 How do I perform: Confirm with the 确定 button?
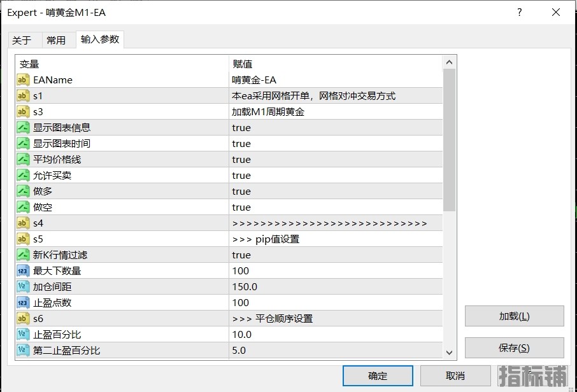(378, 376)
